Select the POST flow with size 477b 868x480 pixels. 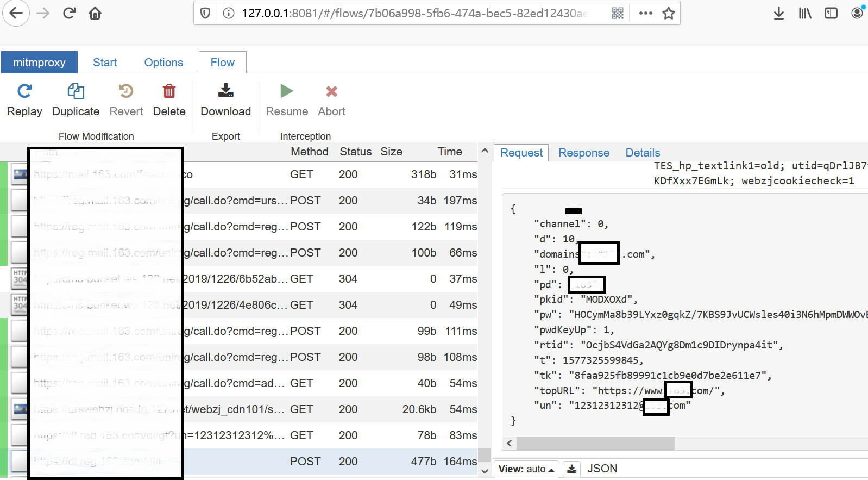click(239, 462)
